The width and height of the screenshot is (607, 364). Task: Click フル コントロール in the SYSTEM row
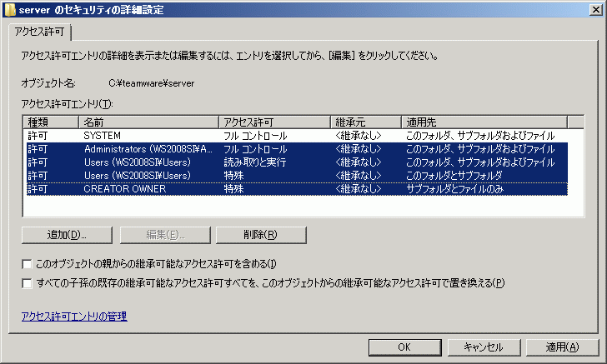click(255, 136)
